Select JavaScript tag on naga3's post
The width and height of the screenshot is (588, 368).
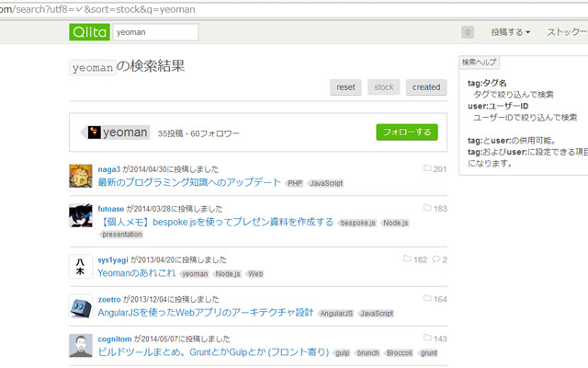coord(326,183)
